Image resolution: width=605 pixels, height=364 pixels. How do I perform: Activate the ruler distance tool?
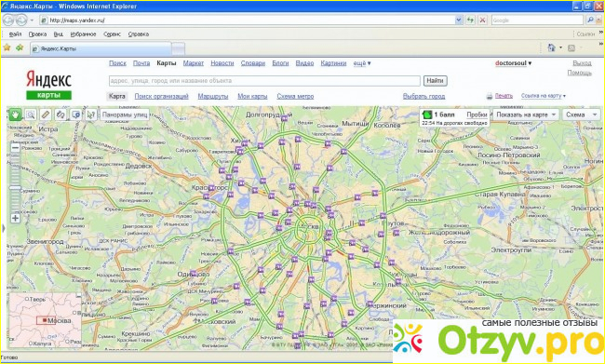click(x=46, y=115)
